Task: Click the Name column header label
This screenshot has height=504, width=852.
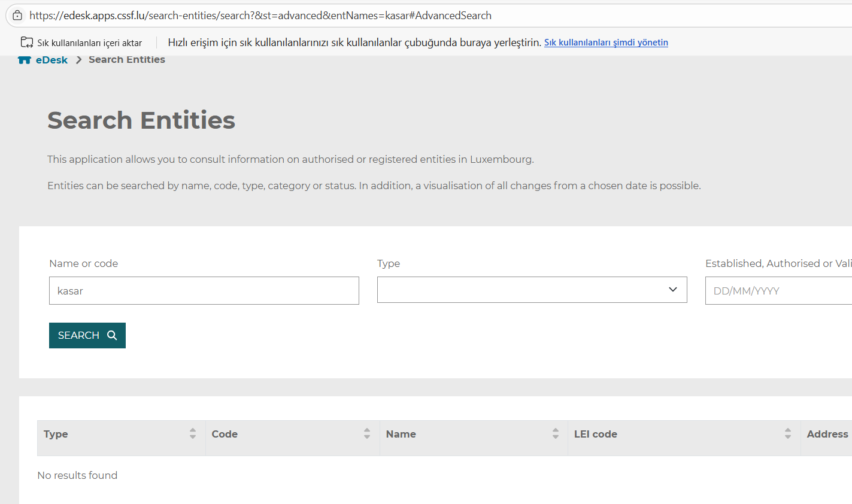Action: pyautogui.click(x=401, y=434)
